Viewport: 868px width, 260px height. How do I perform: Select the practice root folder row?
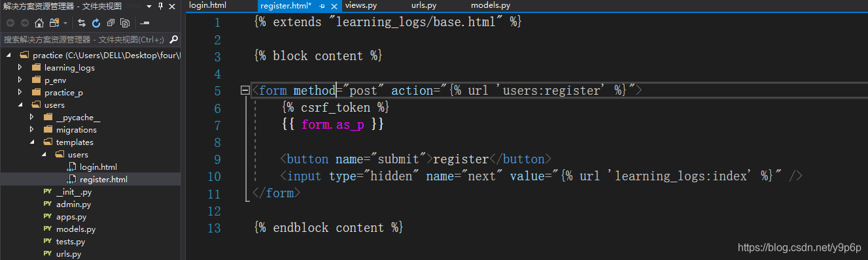90,55
